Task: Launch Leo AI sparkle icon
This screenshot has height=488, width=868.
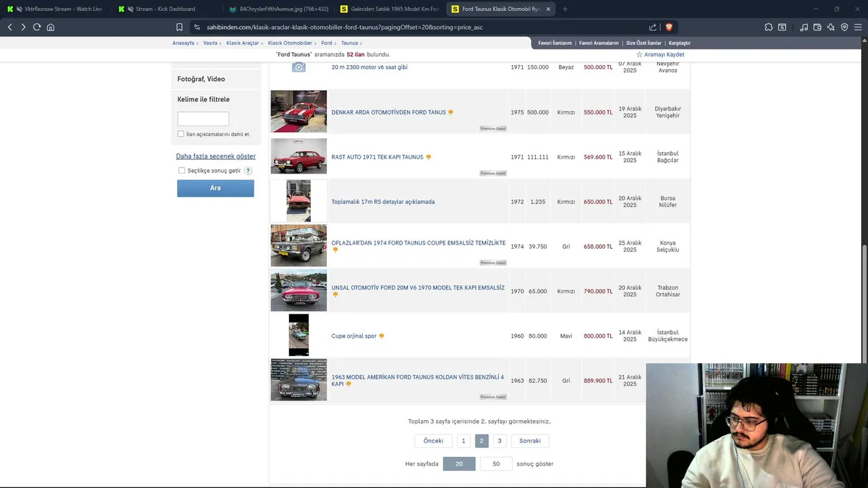Action: pos(831,27)
